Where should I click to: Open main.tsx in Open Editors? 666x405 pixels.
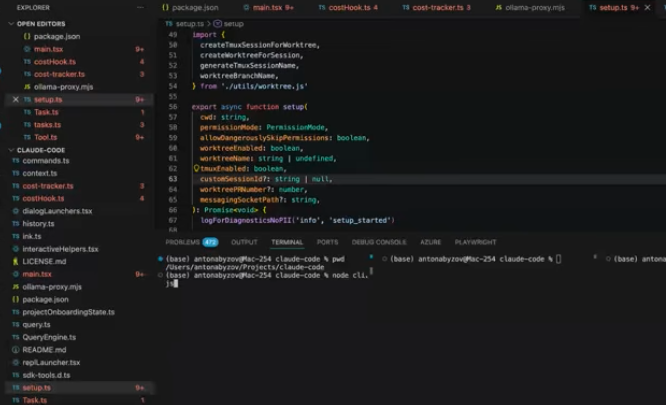tap(48, 49)
